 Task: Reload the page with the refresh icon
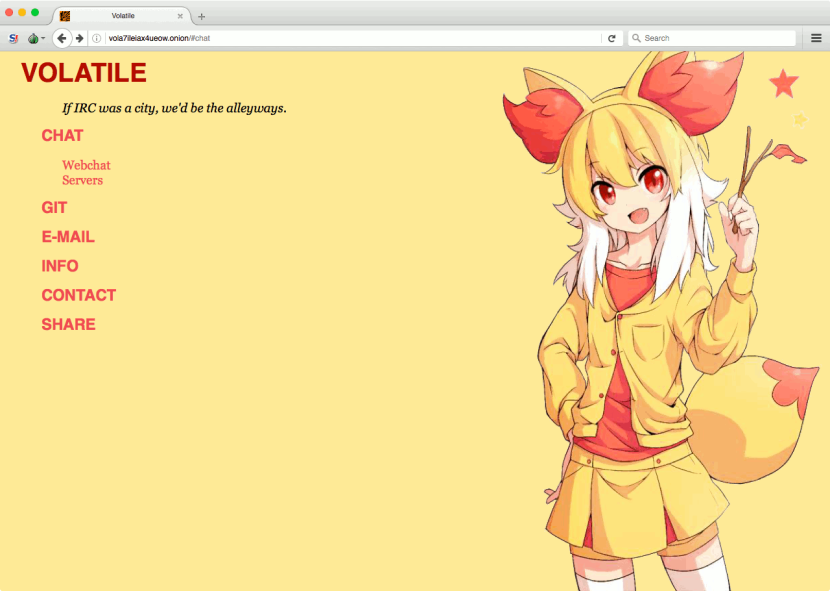coord(611,38)
